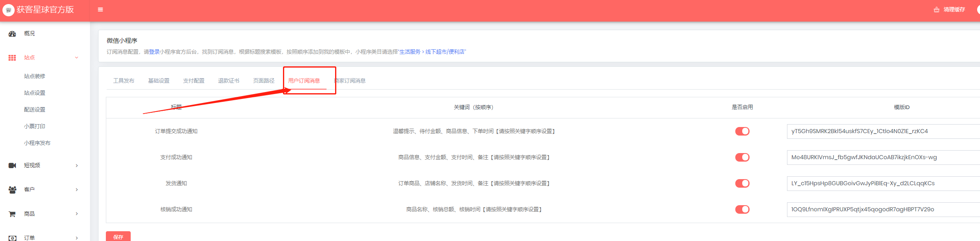Expand the 客户 submenu arrow
The width and height of the screenshot is (980, 241).
[x=77, y=190]
